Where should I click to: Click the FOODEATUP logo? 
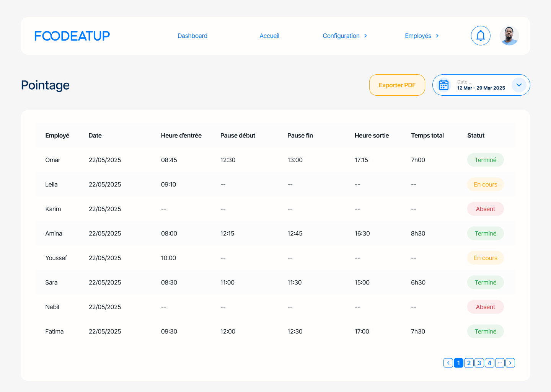pyautogui.click(x=72, y=36)
